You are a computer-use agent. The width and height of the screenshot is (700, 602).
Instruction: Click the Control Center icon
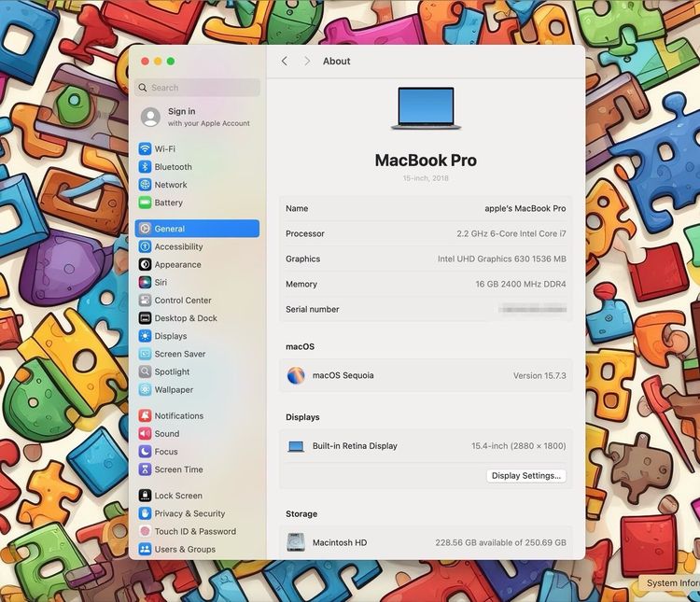145,301
